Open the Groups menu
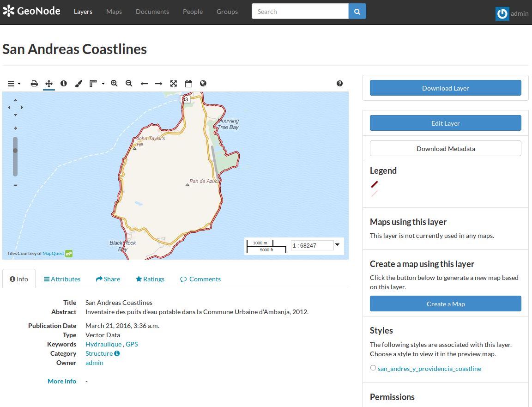 (x=227, y=12)
